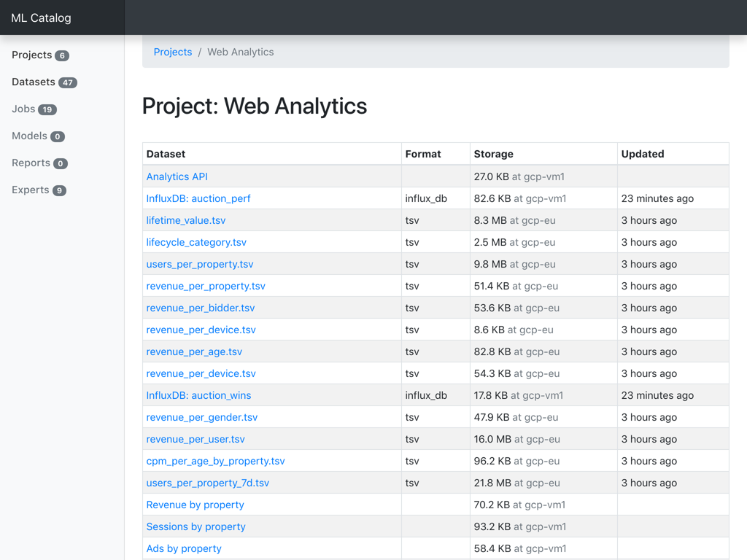Click the 58.4 KB at gcp-vm1 storage cell
Screen dimensions: 747x560
(543, 549)
